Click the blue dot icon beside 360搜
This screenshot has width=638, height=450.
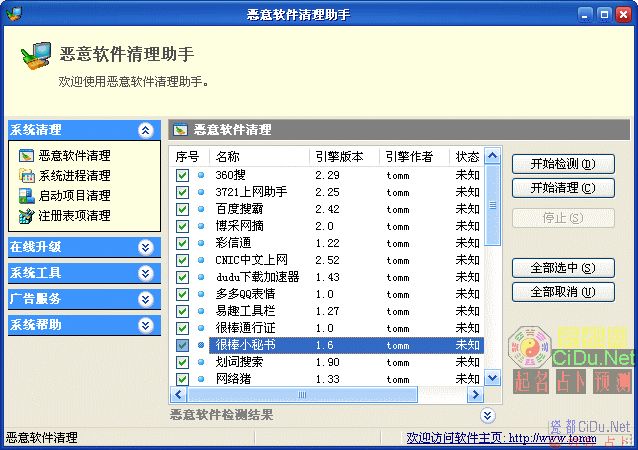[200, 175]
